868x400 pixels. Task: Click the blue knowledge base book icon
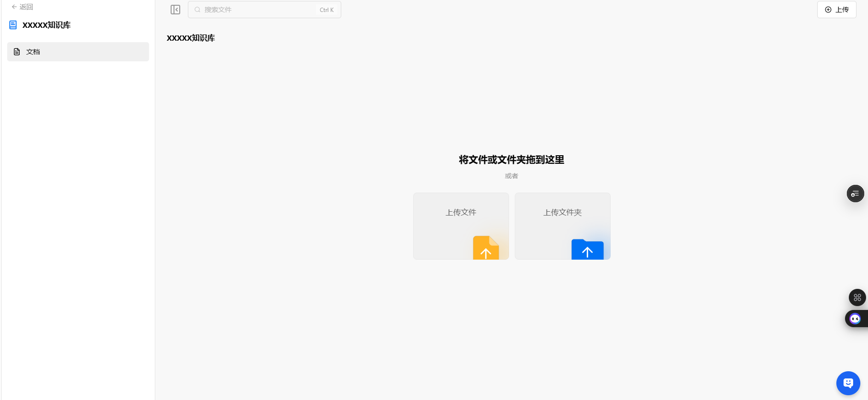(13, 25)
